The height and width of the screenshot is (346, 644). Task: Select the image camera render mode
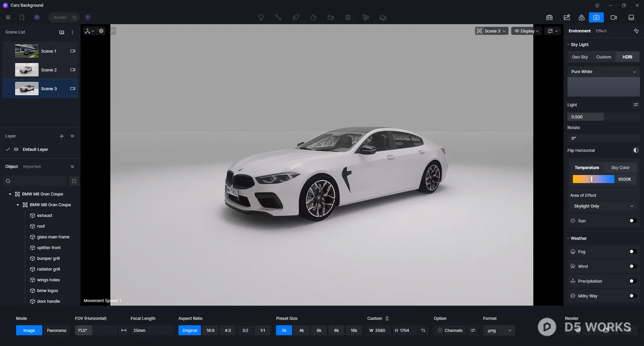pyautogui.click(x=596, y=17)
